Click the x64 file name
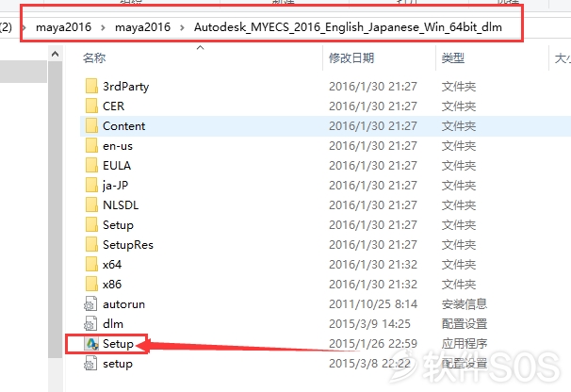The height and width of the screenshot is (392, 571). point(112,264)
